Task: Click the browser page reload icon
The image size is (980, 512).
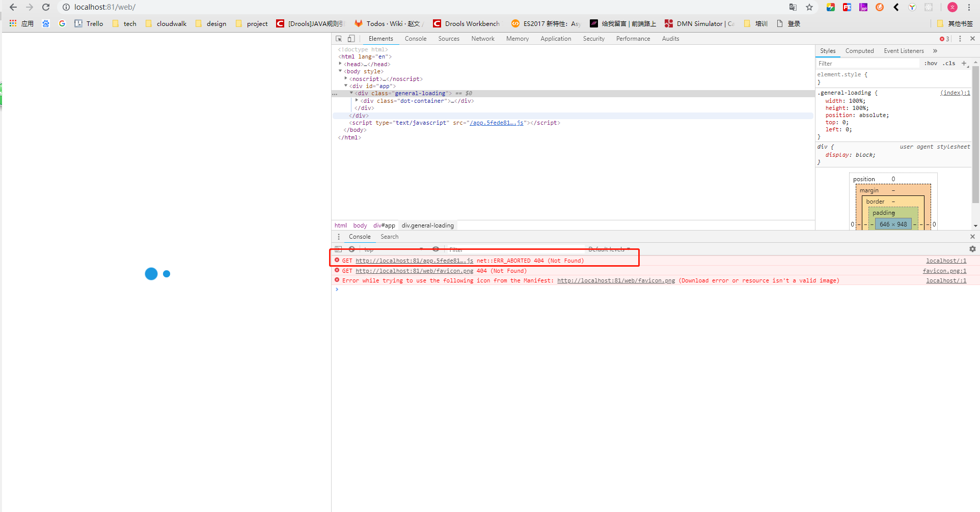Action: point(46,7)
